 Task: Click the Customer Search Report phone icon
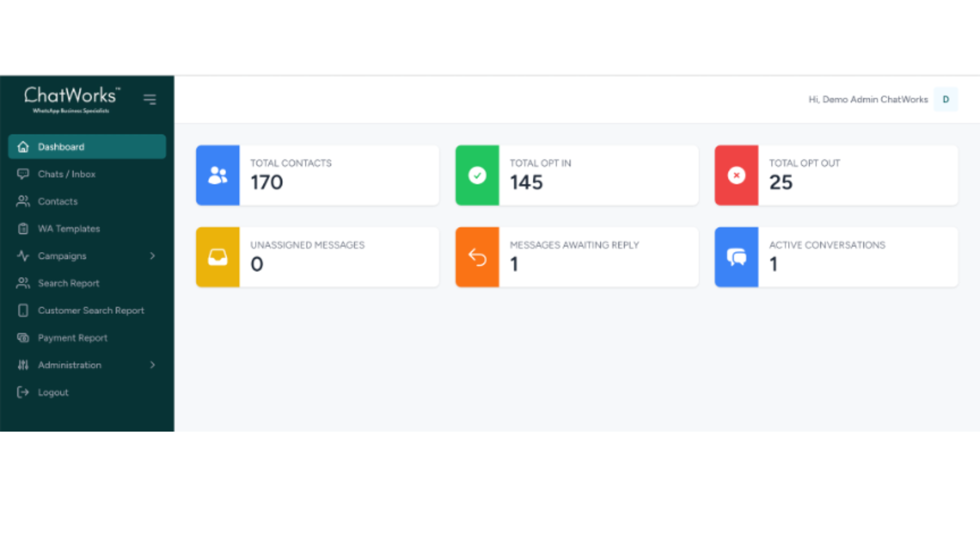[x=23, y=310]
